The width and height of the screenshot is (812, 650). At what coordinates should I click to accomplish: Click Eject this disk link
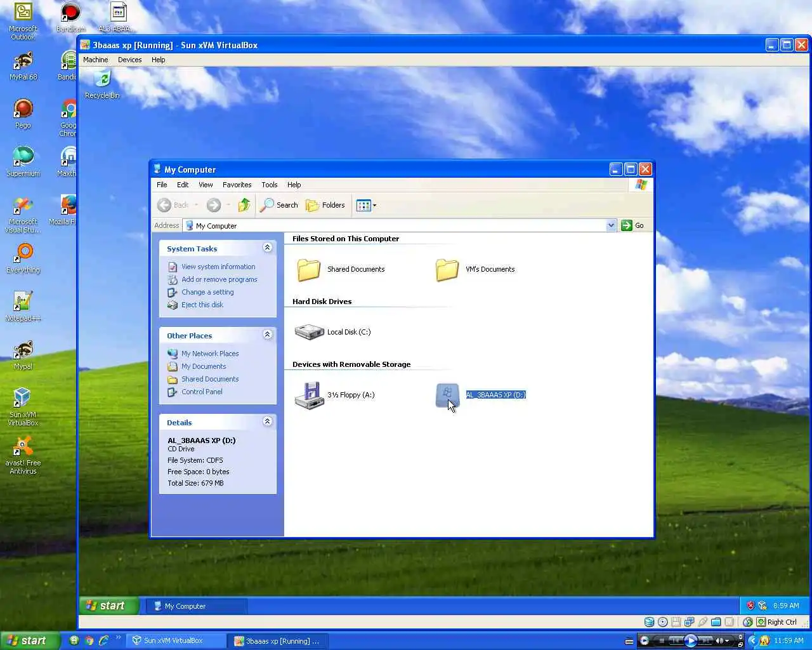(202, 305)
